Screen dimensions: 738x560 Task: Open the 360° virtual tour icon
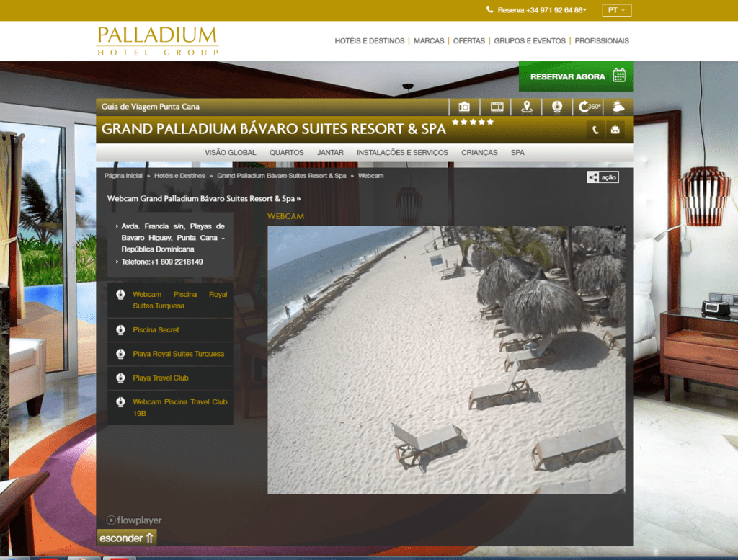pyautogui.click(x=588, y=107)
